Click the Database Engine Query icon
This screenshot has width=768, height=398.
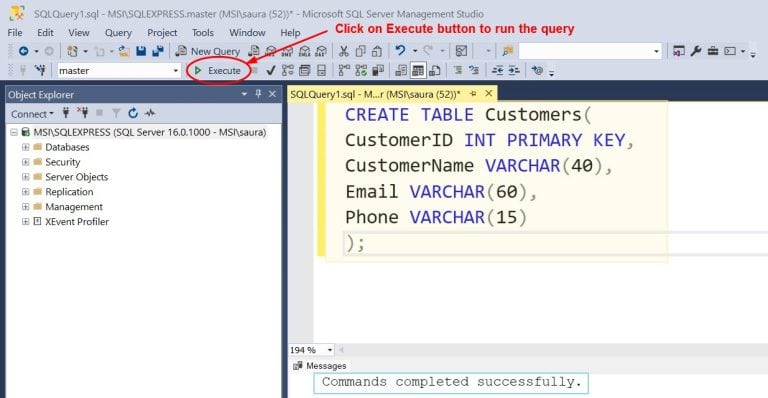254,51
